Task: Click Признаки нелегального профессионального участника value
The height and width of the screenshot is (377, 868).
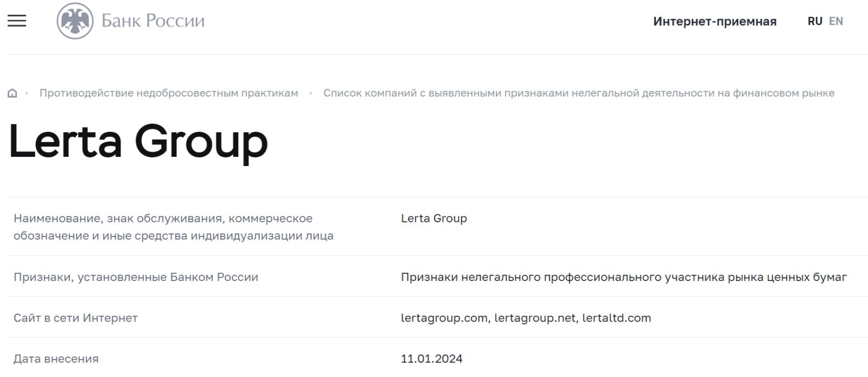Action: [623, 277]
